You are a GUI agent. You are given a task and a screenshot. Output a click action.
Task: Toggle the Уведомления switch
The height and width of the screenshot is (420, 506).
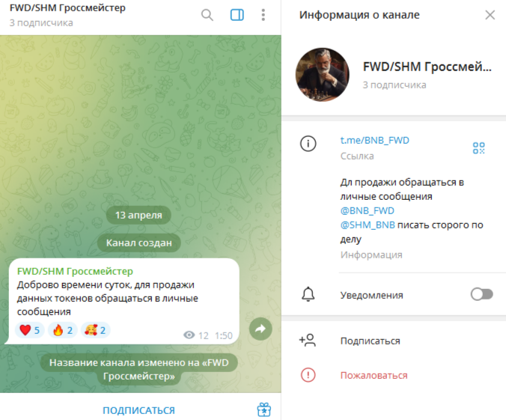tap(481, 294)
